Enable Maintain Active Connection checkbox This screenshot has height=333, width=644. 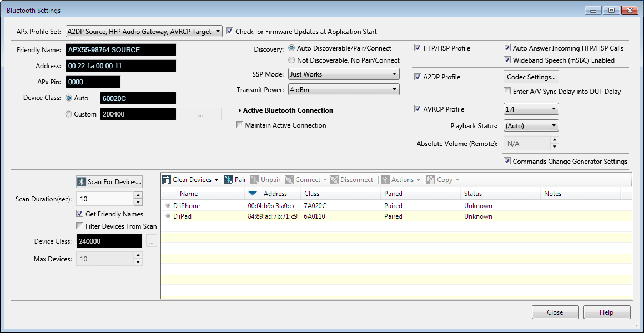(240, 125)
